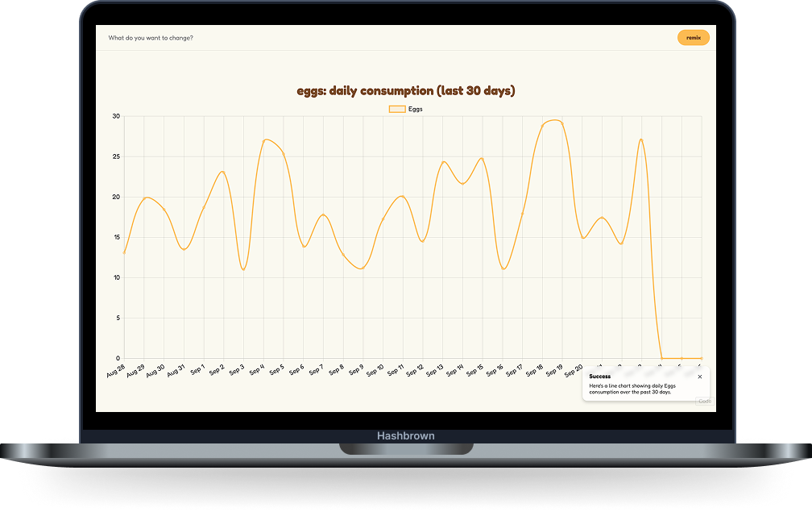Click the Sep 13 axis label
This screenshot has height=512, width=812.
(x=435, y=370)
